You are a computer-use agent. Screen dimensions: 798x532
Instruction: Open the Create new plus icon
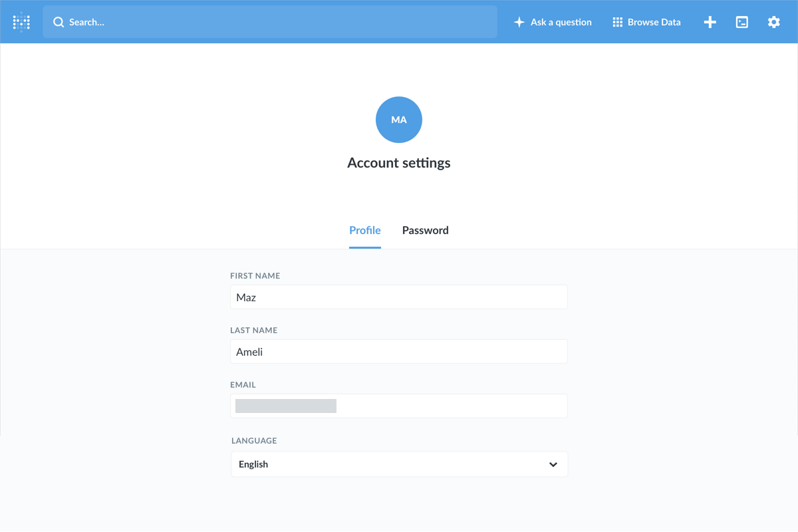[710, 22]
